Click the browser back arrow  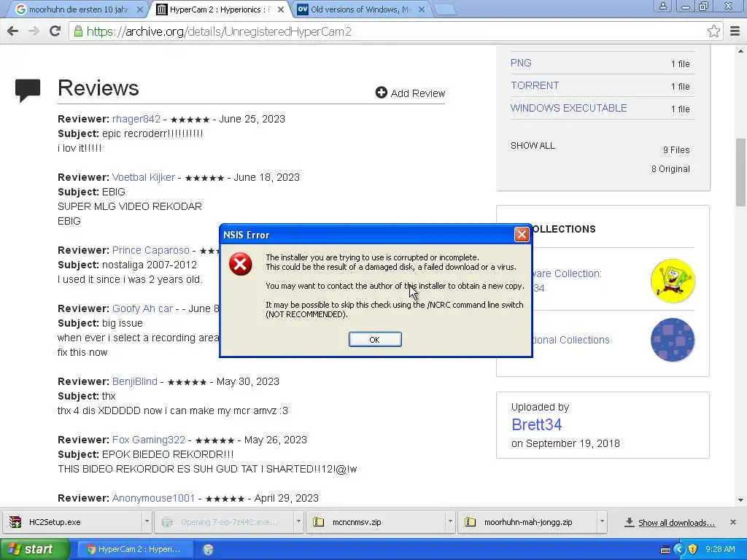pos(13,31)
